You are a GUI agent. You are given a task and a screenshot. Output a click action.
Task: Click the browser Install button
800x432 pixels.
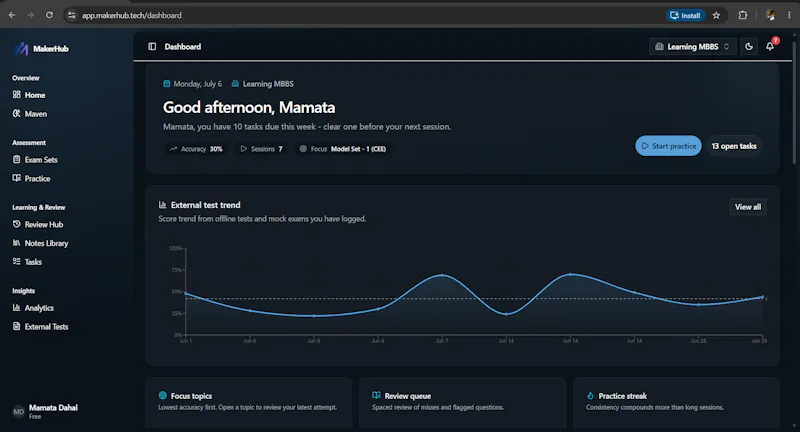click(685, 15)
